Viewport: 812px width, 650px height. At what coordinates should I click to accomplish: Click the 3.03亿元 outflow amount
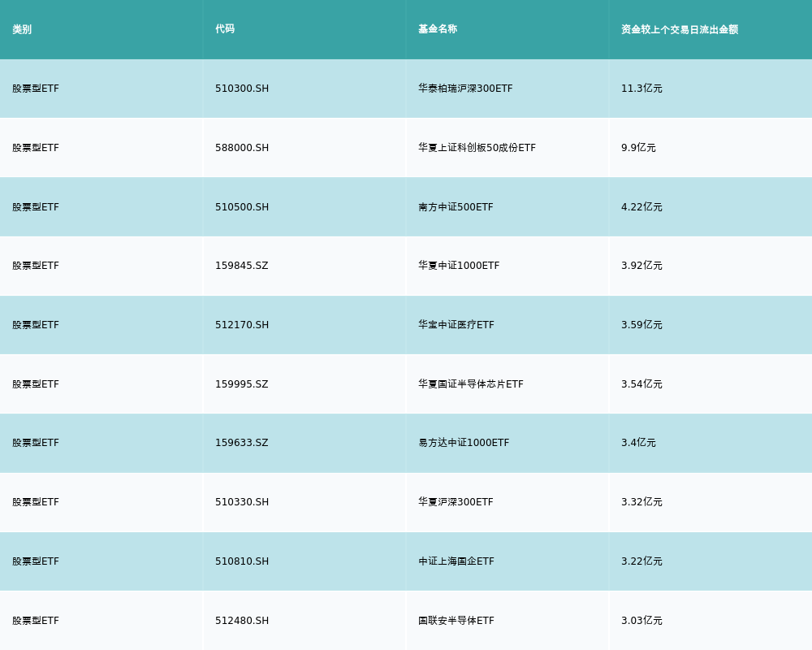tap(641, 621)
